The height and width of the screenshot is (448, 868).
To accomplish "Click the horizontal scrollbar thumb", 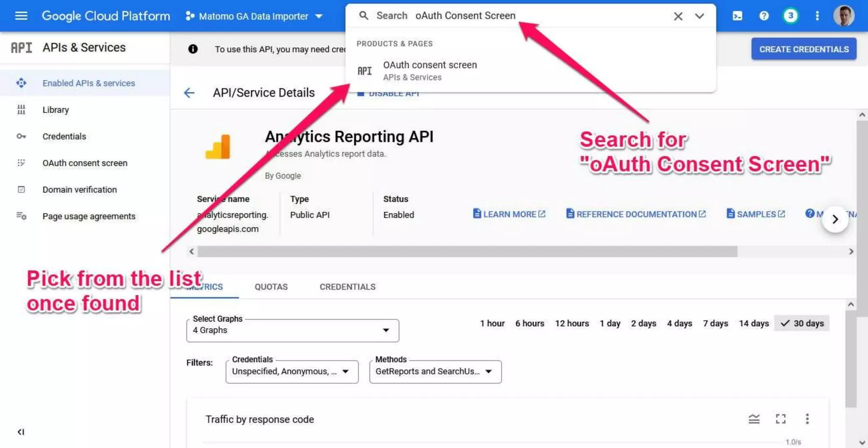I will (x=467, y=252).
